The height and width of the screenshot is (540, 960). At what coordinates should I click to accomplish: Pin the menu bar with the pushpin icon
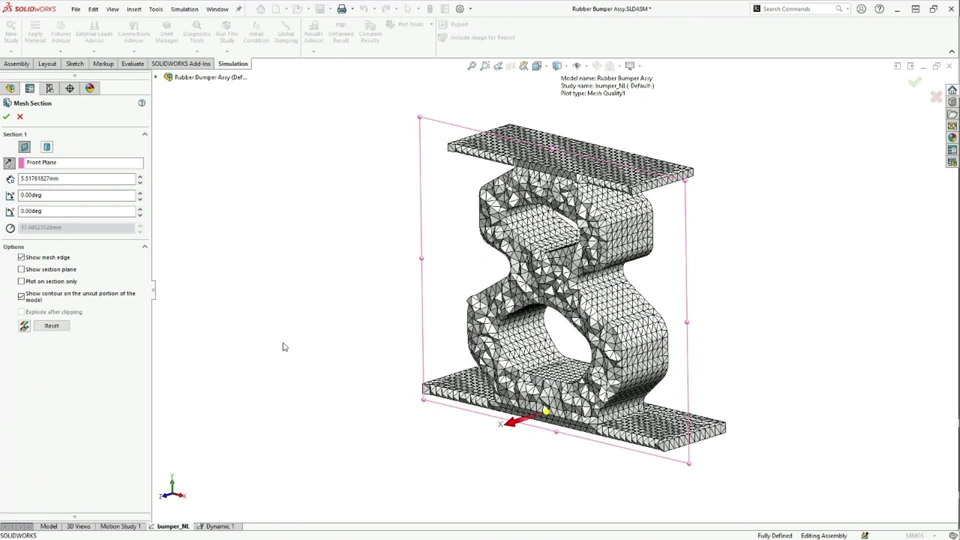coord(239,9)
